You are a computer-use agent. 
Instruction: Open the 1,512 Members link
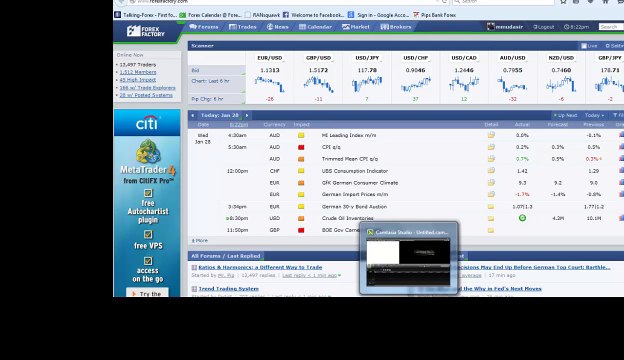click(138, 72)
